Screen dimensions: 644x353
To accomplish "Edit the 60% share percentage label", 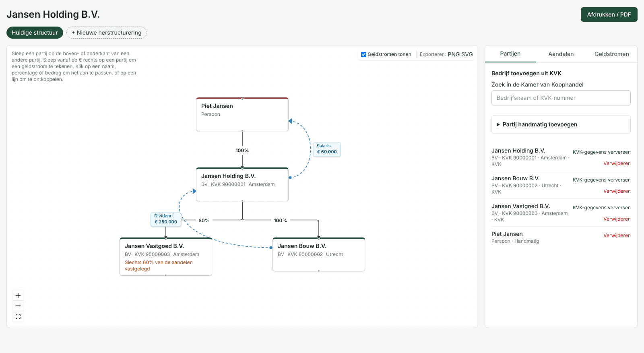I will [x=204, y=221].
